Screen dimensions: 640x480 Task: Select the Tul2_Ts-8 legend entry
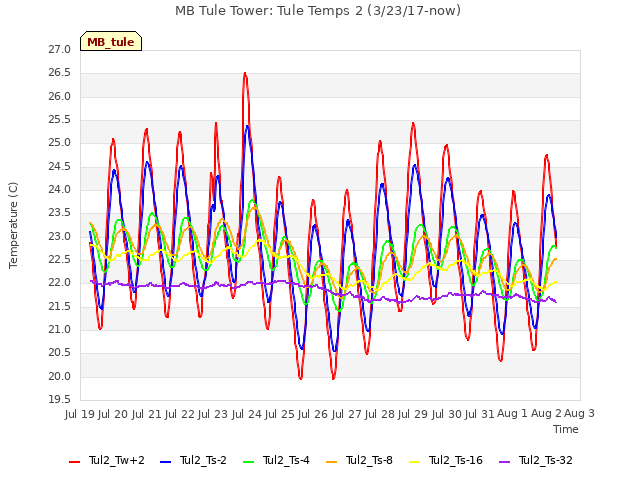pyautogui.click(x=359, y=461)
